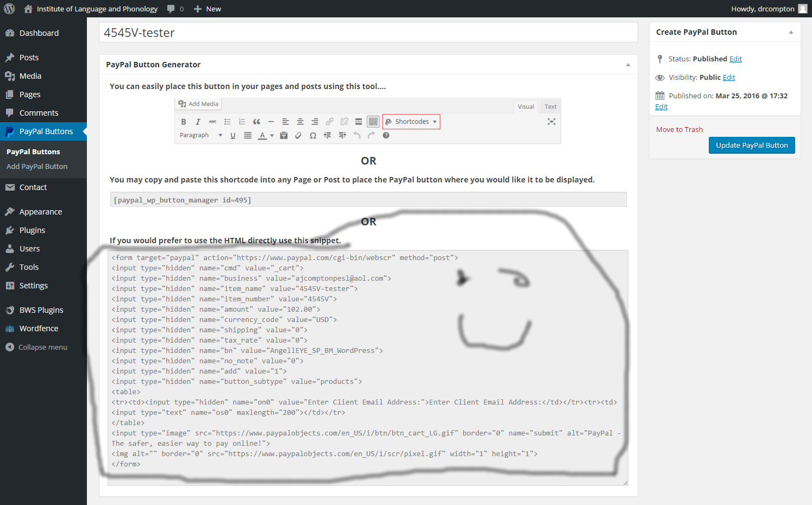Open the WordPress logo menu
Screen dimensions: 812x505
[x=9, y=9]
